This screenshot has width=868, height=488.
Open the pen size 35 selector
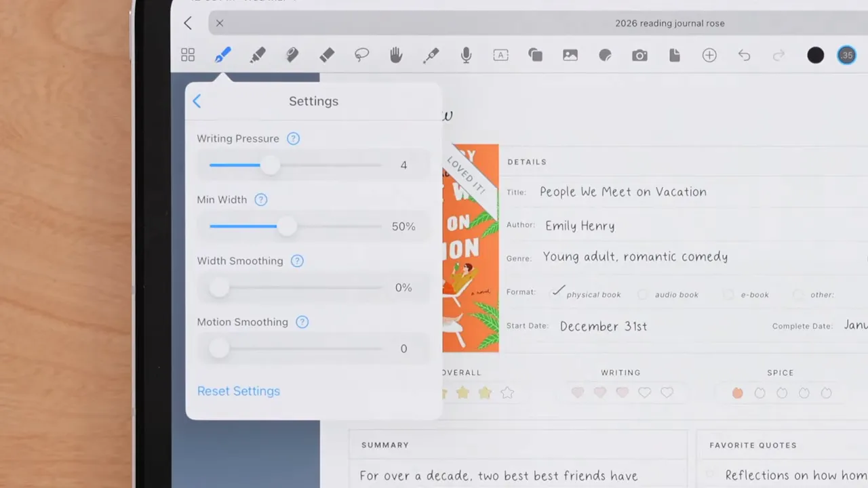[x=847, y=56]
